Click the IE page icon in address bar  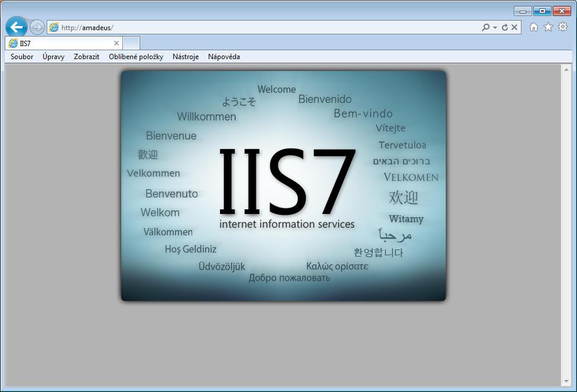(54, 28)
